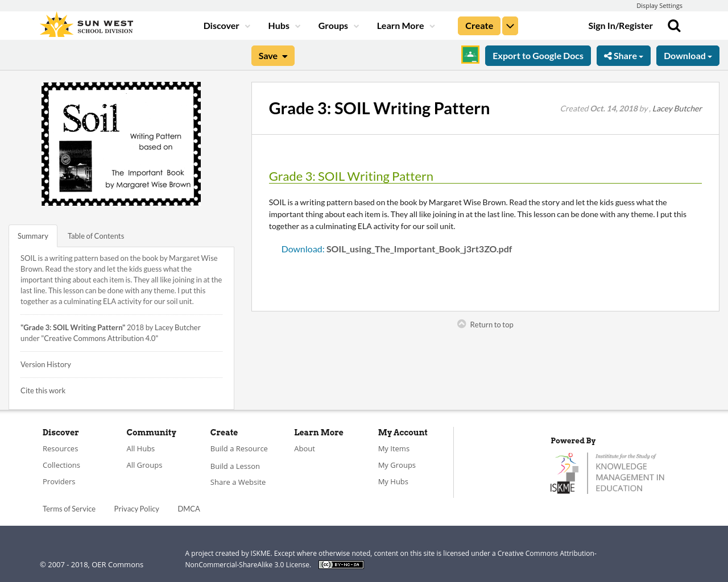The width and height of the screenshot is (728, 582).
Task: Open the Discover navigation dropdown
Action: pos(226,24)
